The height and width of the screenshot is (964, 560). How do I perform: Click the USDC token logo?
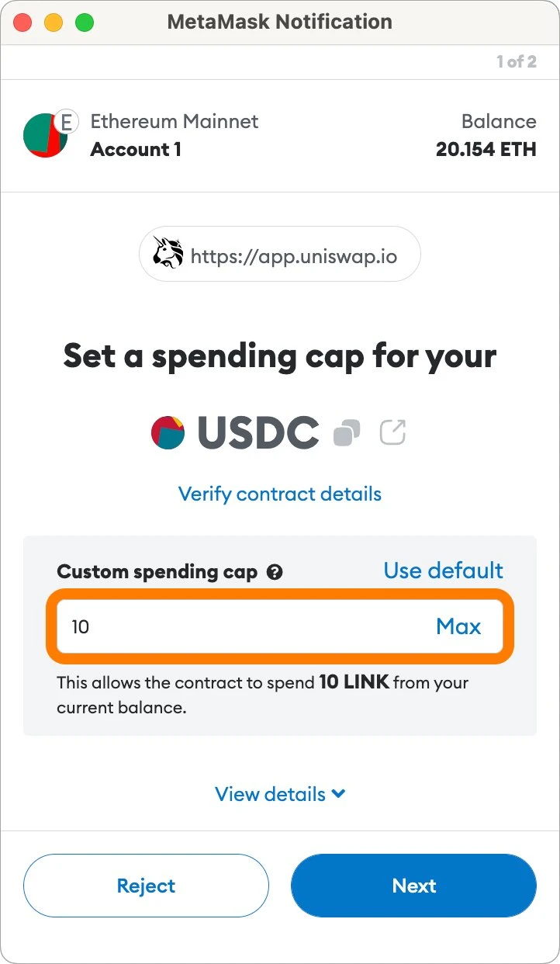(168, 432)
